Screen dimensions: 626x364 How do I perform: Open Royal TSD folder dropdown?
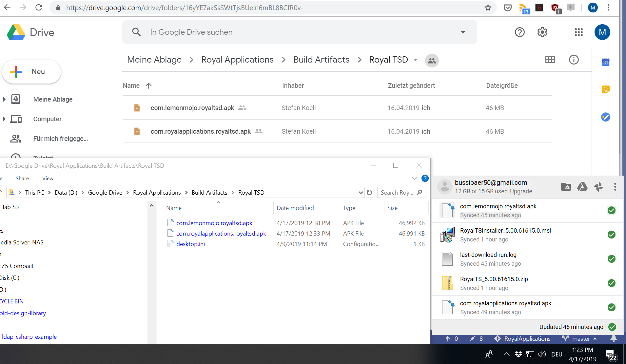(416, 60)
